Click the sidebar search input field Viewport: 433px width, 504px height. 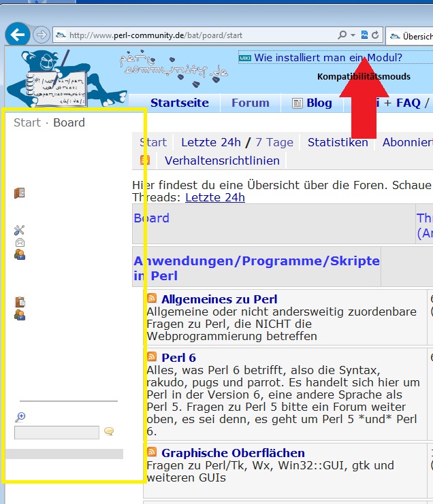(x=57, y=433)
